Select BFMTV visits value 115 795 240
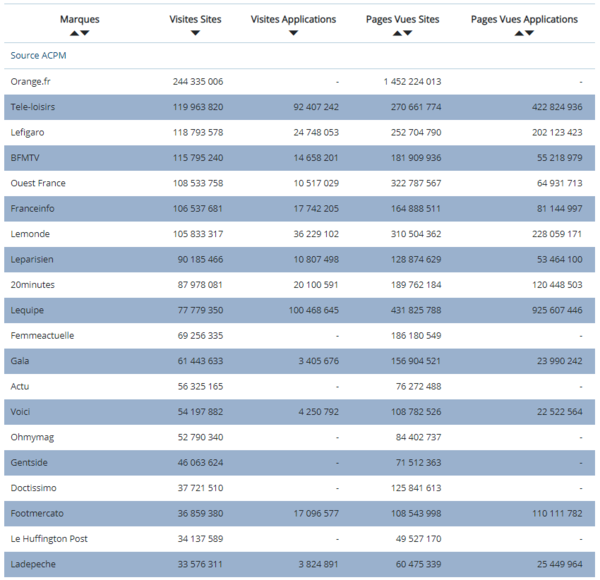600x580 pixels. tap(197, 158)
